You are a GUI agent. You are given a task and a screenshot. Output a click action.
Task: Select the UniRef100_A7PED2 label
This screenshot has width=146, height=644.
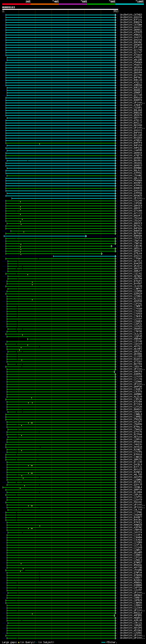coord(131,58)
